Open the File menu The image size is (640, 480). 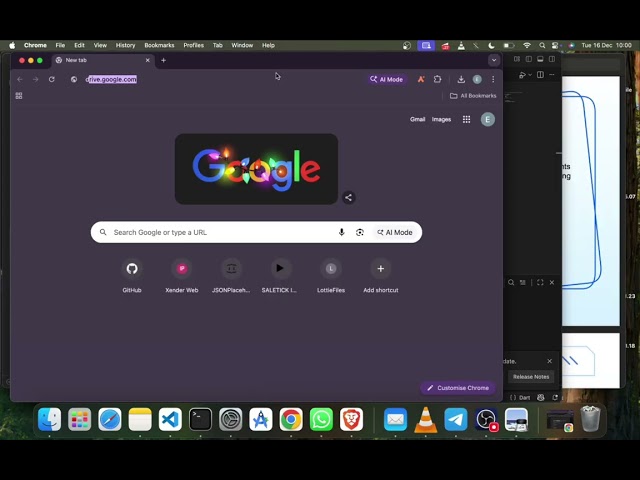point(60,45)
